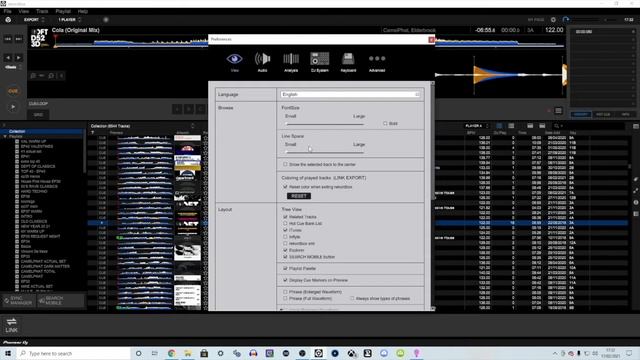Click the MY PAGE link in the top bar

[x=536, y=20]
